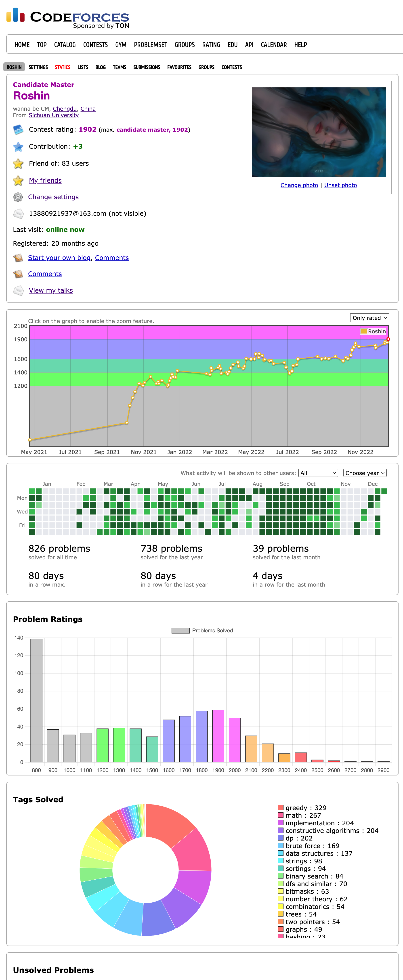The width and height of the screenshot is (403, 980).
Task: Go to the PROBLEMSET page
Action: point(151,44)
